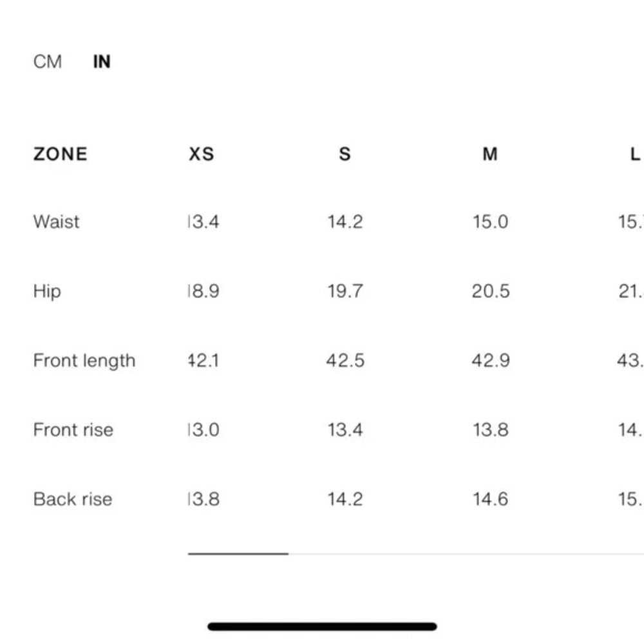Screen dimensions: 644x644
Task: Tap the home indicator bar at bottom
Action: [x=323, y=627]
